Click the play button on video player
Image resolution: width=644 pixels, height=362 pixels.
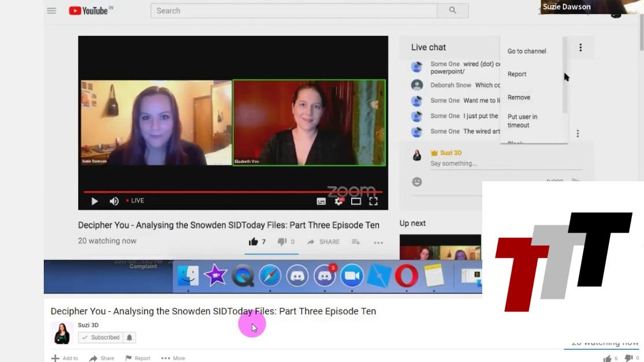(x=95, y=201)
